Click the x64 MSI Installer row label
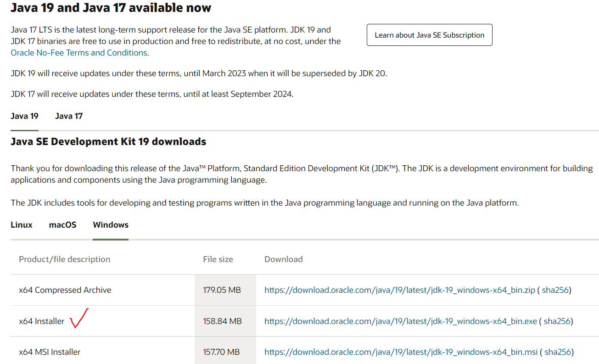The width and height of the screenshot is (599, 364). [50, 352]
